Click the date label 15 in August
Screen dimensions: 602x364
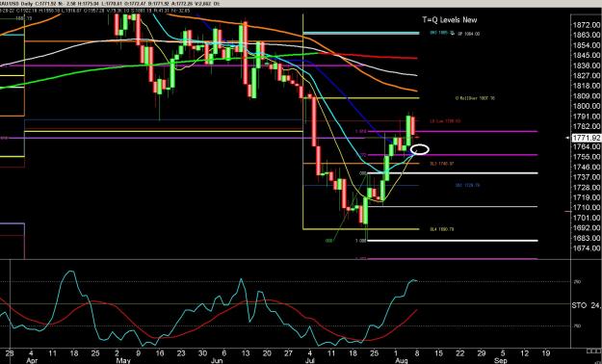coord(438,352)
